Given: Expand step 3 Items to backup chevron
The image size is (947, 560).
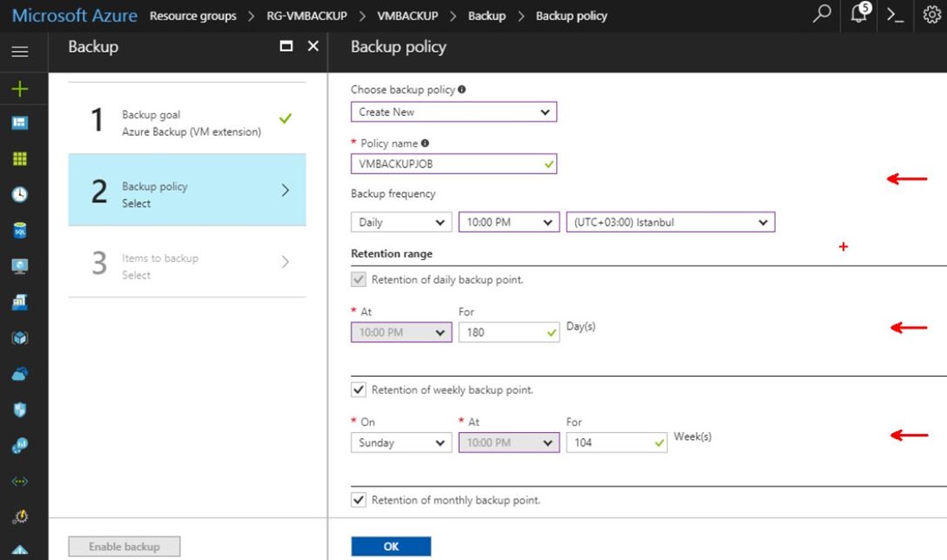Looking at the screenshot, I should point(285,261).
